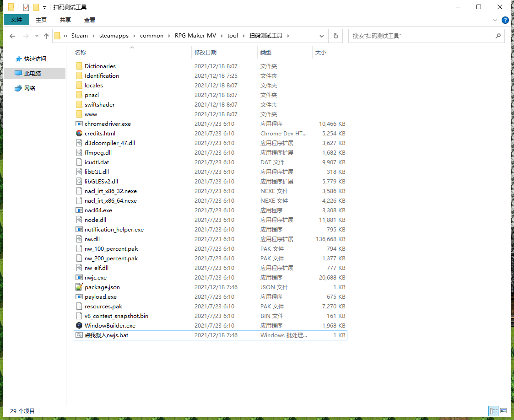Click the search magnifier icon

[x=498, y=36]
